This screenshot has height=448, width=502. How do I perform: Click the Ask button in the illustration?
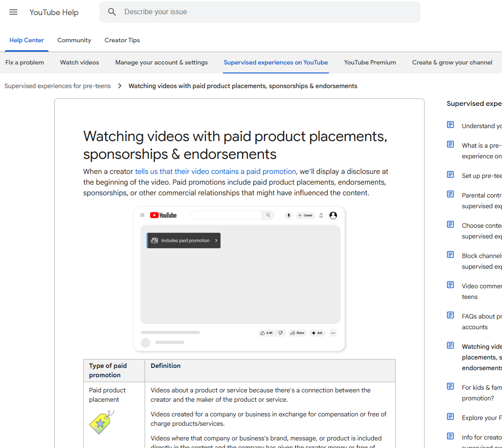click(x=317, y=333)
